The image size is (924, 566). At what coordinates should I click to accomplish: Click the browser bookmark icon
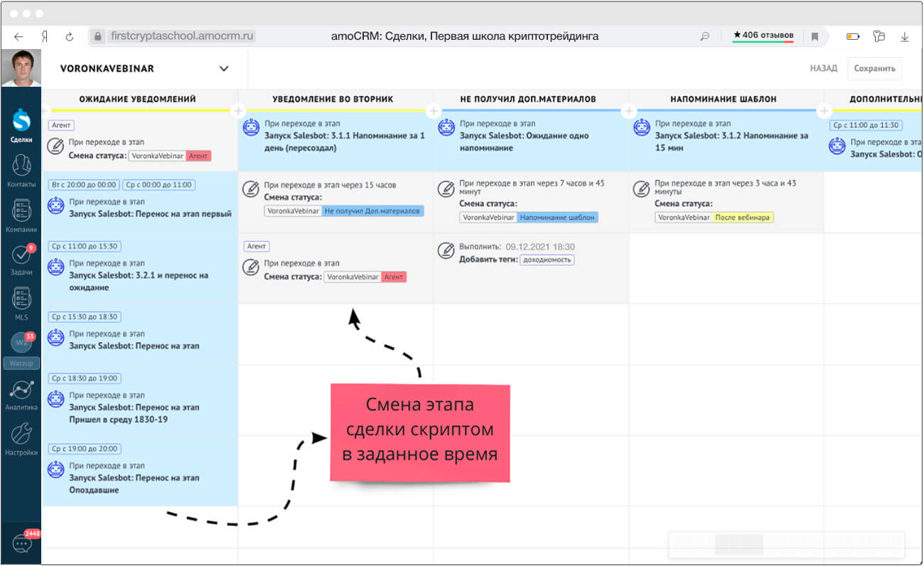click(x=815, y=36)
